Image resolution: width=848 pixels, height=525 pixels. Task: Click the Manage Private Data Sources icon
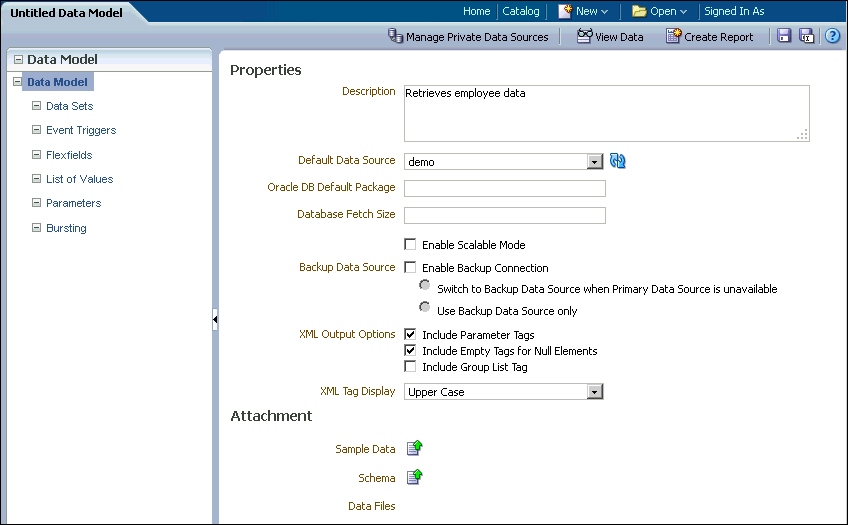(395, 36)
